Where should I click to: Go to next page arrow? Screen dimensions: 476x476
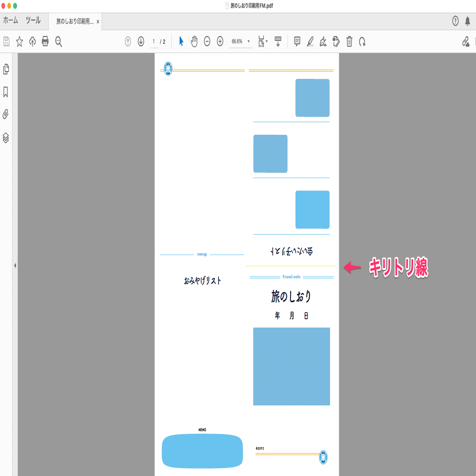tap(141, 41)
